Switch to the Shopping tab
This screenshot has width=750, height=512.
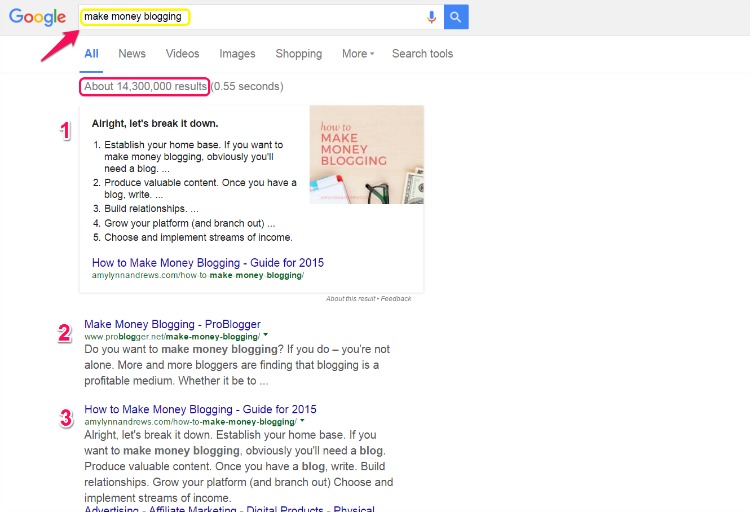tap(298, 54)
